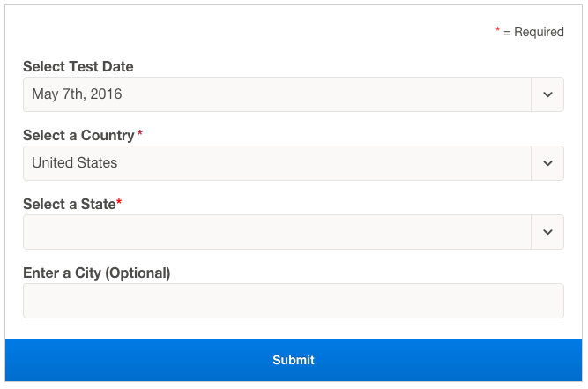Viewport: 588px width, 389px height.
Task: Click the red asterisk beside Select a Country
Action: pos(140,134)
